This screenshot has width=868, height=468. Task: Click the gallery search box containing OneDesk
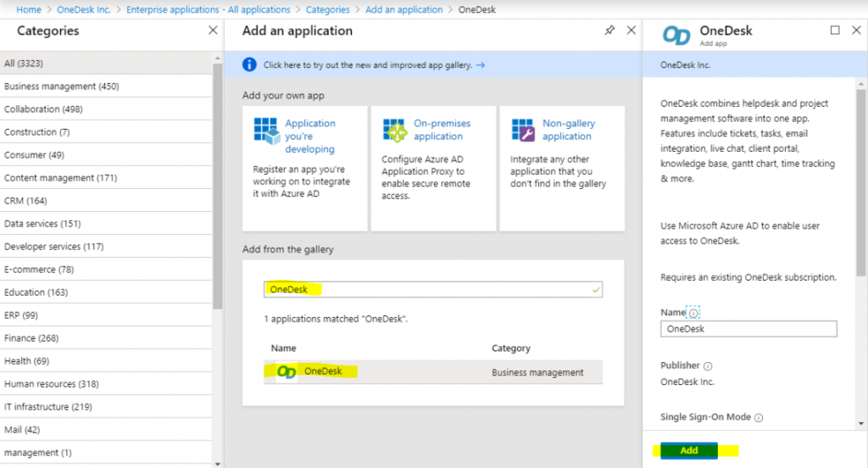pyautogui.click(x=432, y=289)
